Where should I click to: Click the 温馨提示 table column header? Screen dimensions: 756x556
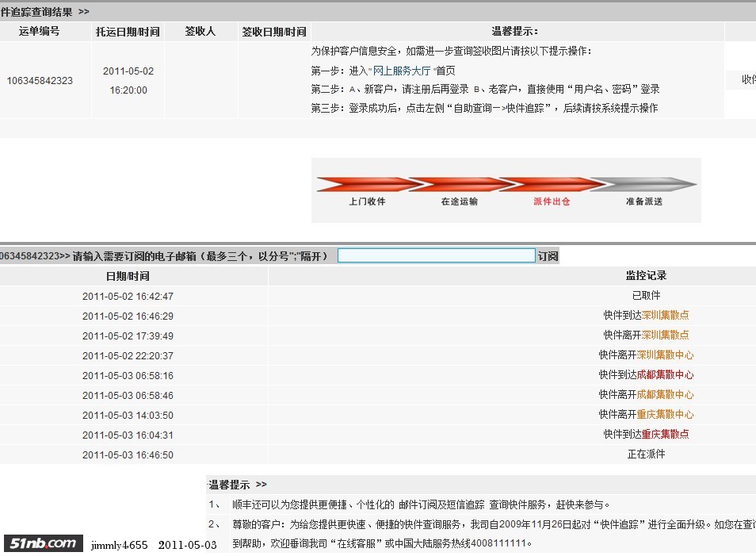(x=514, y=32)
